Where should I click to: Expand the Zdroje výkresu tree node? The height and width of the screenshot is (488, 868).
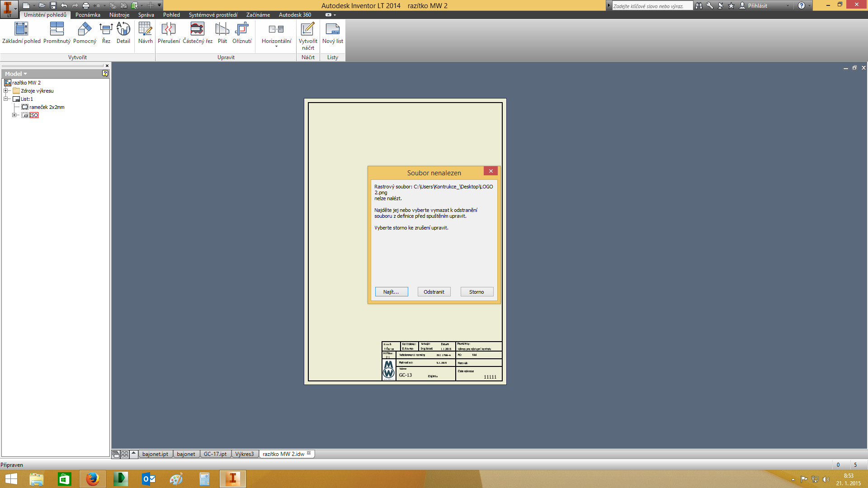click(6, 91)
